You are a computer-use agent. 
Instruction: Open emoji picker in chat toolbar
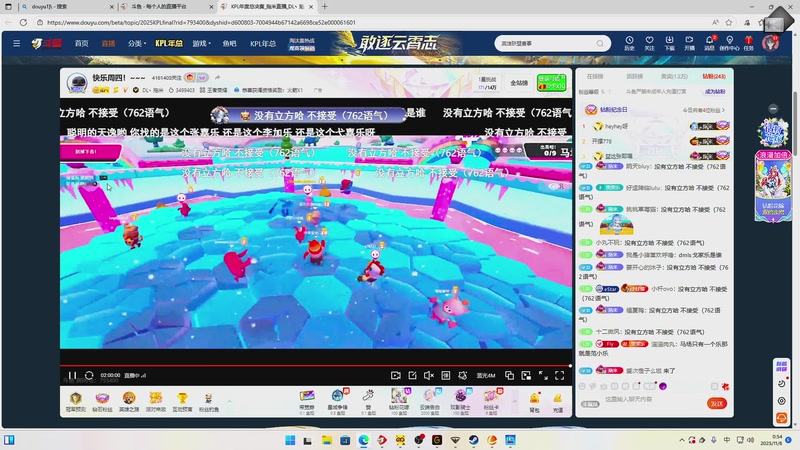tap(582, 386)
